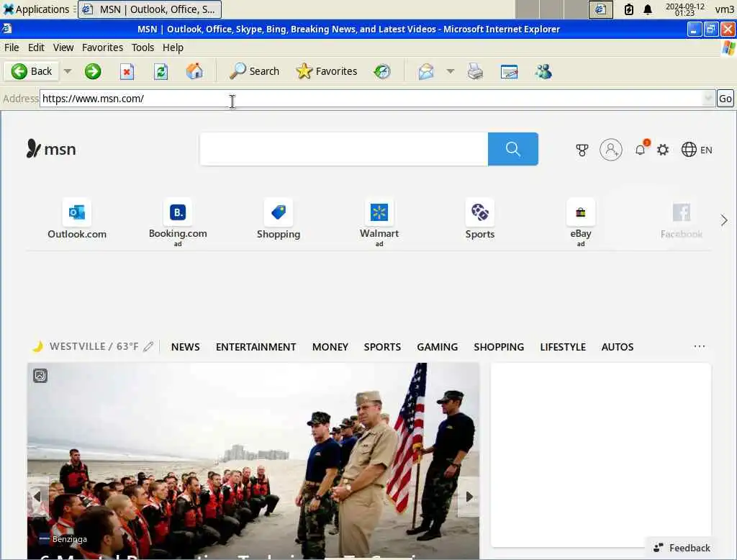Image resolution: width=737 pixels, height=560 pixels.
Task: Click the msn logo
Action: 51,149
